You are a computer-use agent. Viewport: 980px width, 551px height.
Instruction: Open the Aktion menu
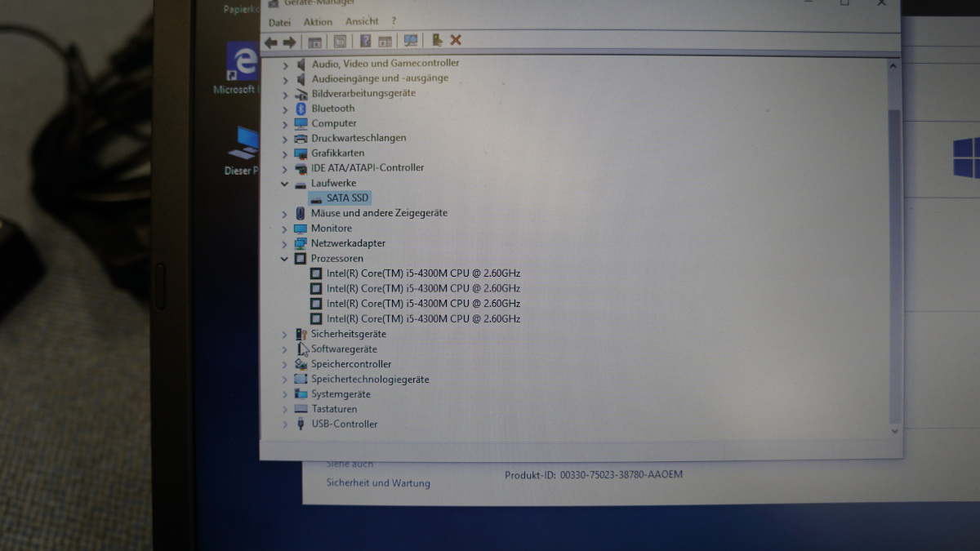point(318,22)
